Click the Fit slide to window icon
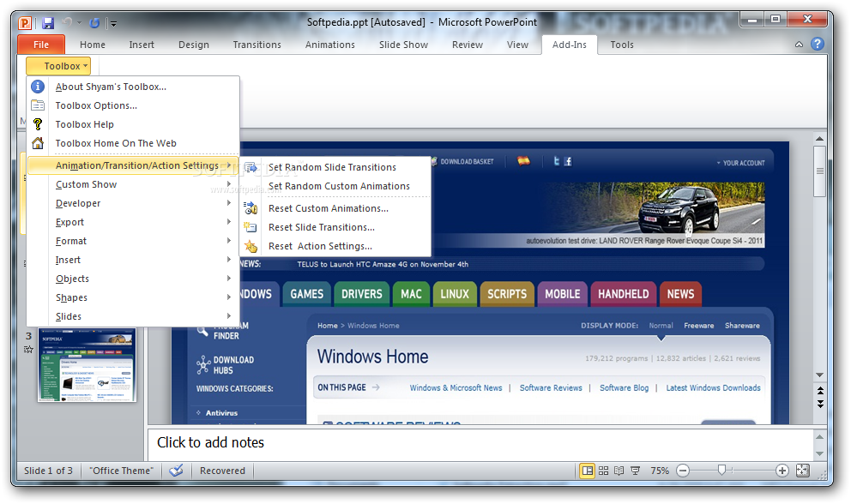Image resolution: width=851 pixels, height=504 pixels. (x=803, y=471)
